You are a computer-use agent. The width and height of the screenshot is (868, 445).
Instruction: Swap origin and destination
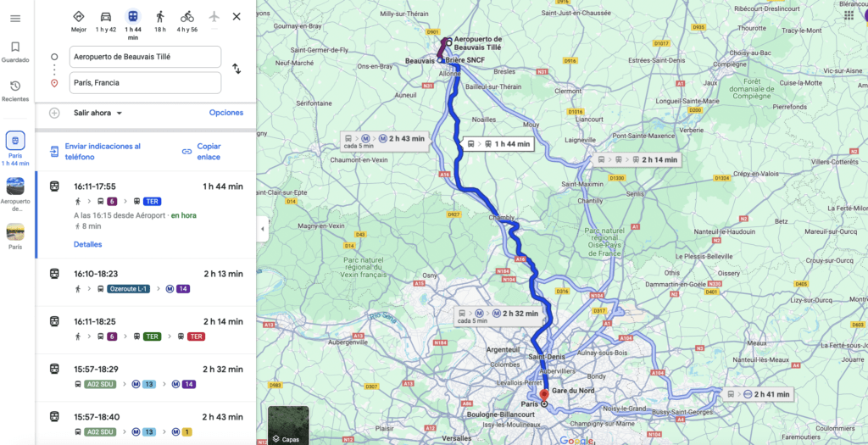tap(236, 70)
